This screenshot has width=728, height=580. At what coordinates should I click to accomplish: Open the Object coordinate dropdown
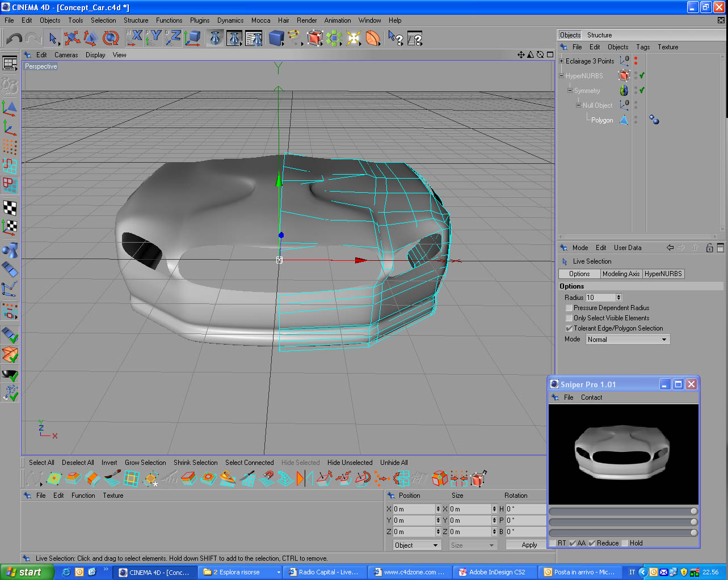pos(418,545)
